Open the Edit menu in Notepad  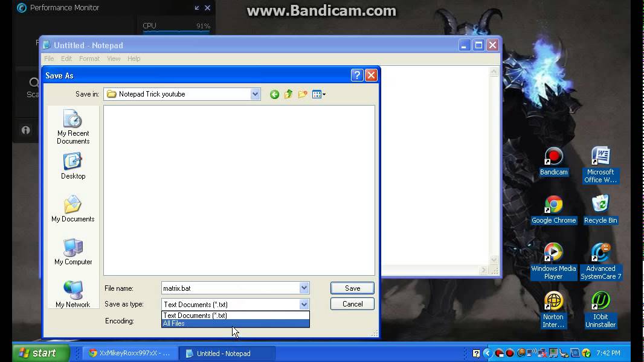(x=66, y=59)
